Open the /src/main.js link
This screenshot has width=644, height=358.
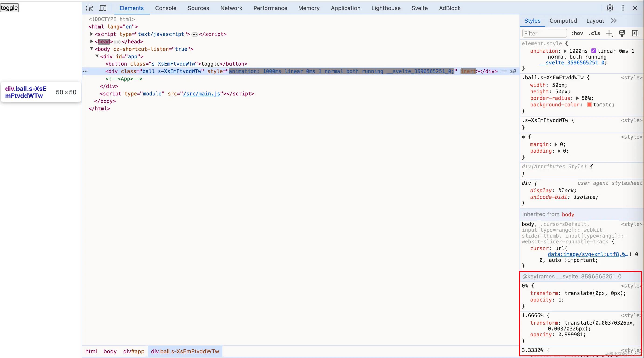click(x=201, y=94)
